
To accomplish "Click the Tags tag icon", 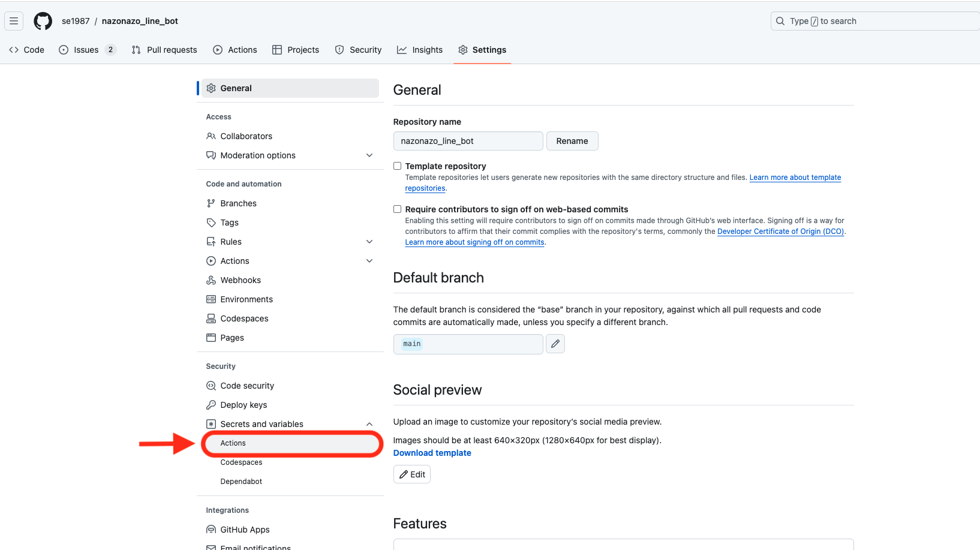I will (211, 223).
